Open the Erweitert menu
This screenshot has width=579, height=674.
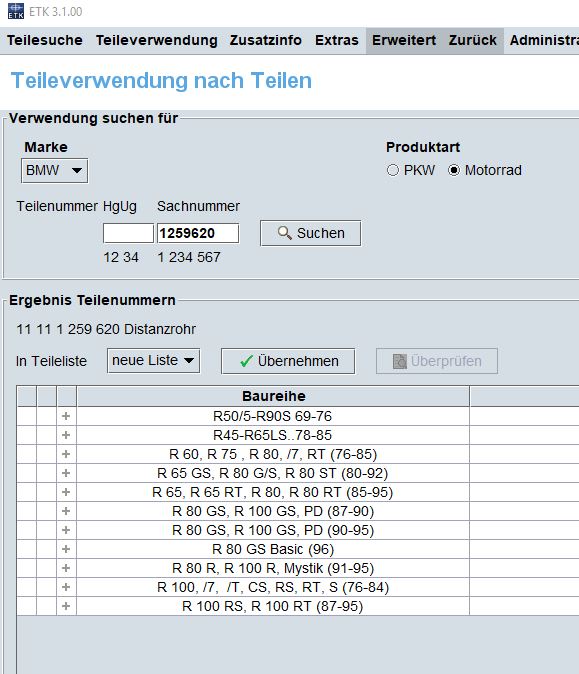404,40
